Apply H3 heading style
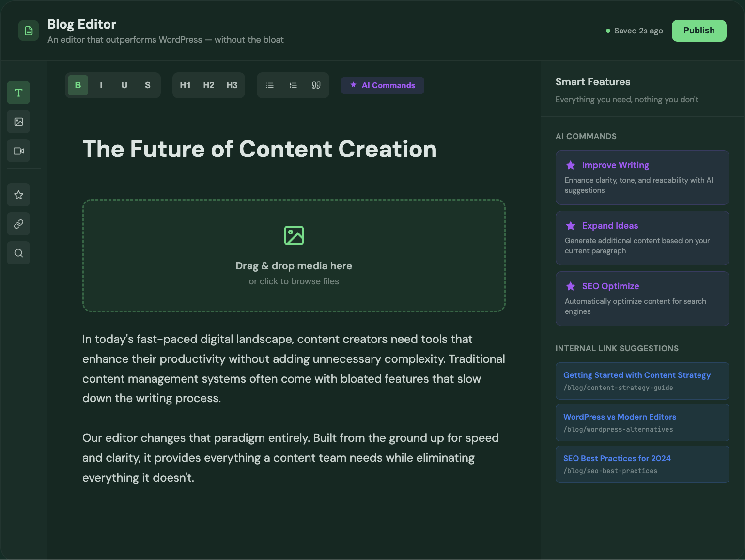Viewport: 745px width, 560px height. tap(232, 85)
